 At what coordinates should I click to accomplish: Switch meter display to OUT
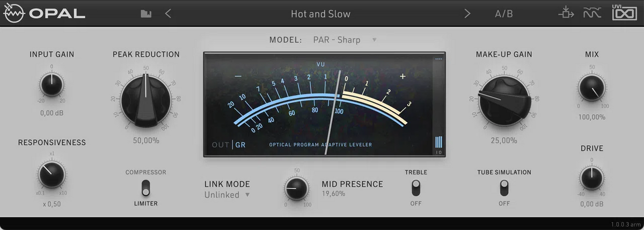click(x=221, y=145)
